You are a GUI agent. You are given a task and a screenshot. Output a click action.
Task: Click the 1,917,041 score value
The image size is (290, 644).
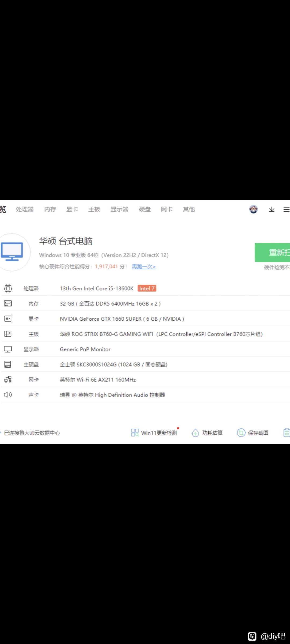point(106,266)
